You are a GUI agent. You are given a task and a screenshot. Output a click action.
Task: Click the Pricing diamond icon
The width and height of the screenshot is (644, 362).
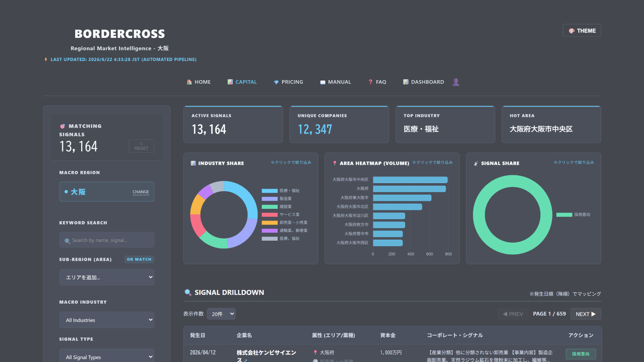(x=276, y=82)
